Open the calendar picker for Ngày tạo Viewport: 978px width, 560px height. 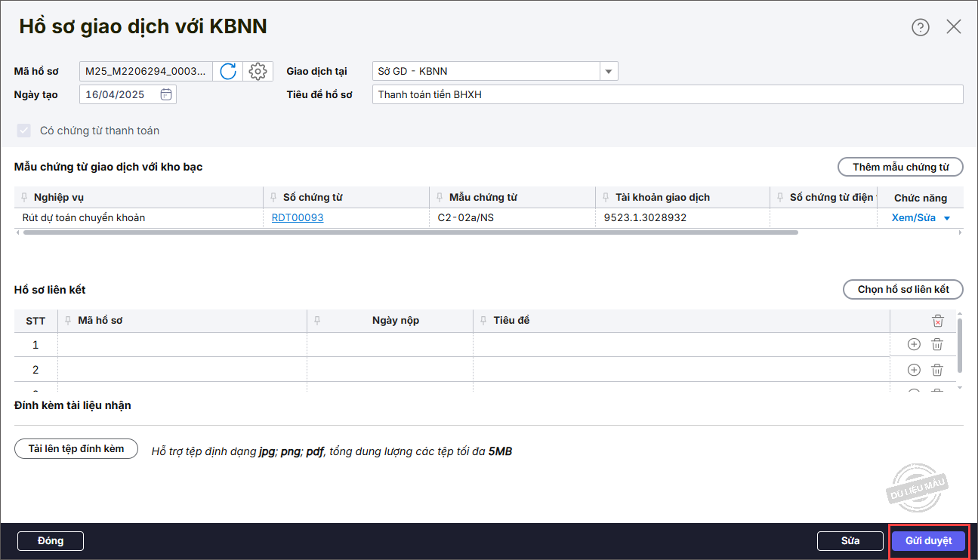(x=166, y=94)
